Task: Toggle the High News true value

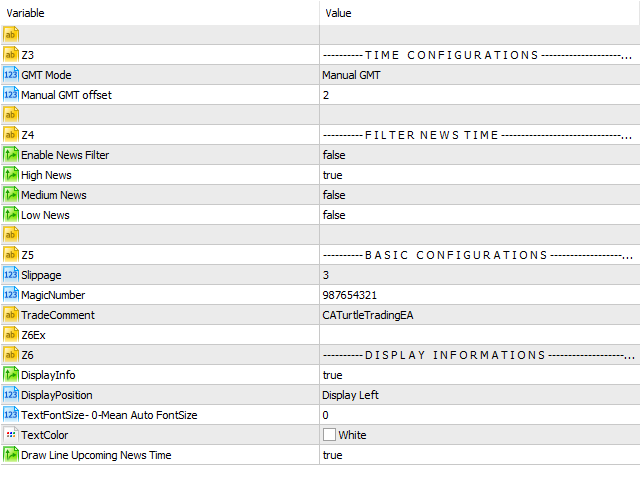Action: (x=332, y=175)
